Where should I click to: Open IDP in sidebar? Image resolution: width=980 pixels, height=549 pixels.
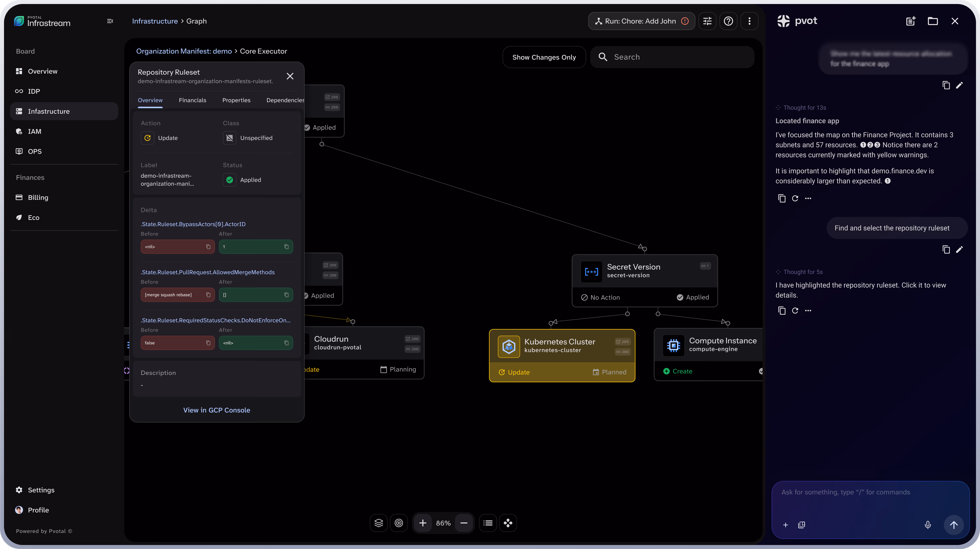pos(64,91)
